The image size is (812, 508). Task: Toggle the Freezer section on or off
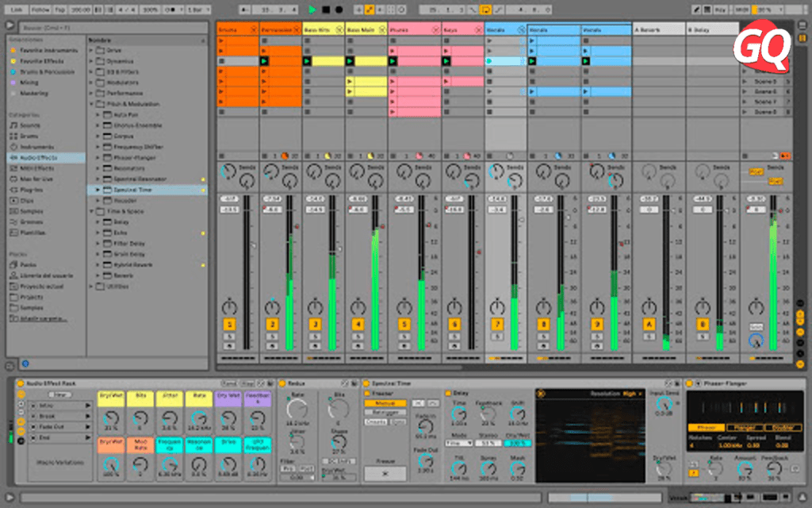[367, 394]
